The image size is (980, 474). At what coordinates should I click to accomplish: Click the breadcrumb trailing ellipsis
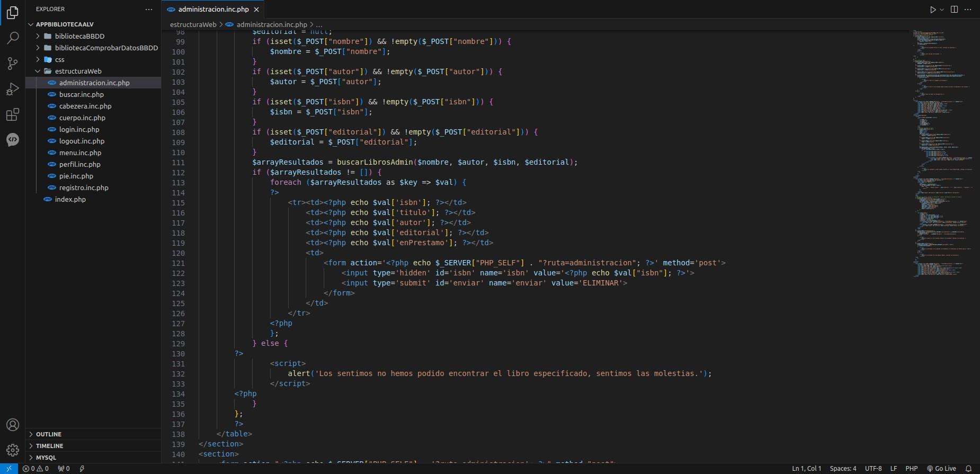pos(319,24)
